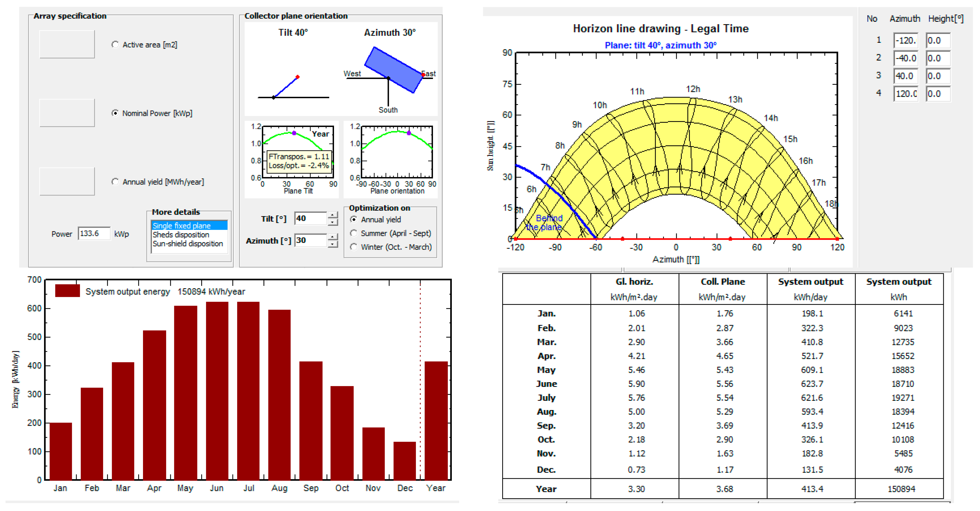Click the Tilt [°] input field
Viewport: 980px width, 511px height.
310,218
